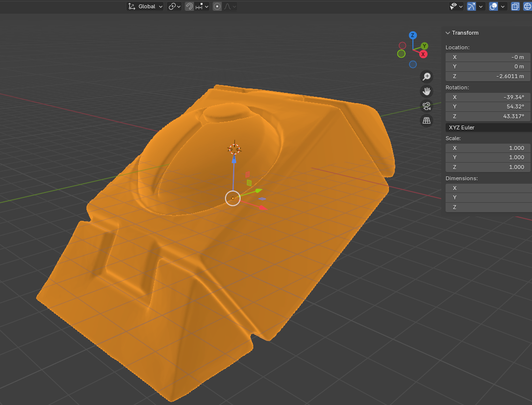Collapse the Transform panel

point(448,33)
